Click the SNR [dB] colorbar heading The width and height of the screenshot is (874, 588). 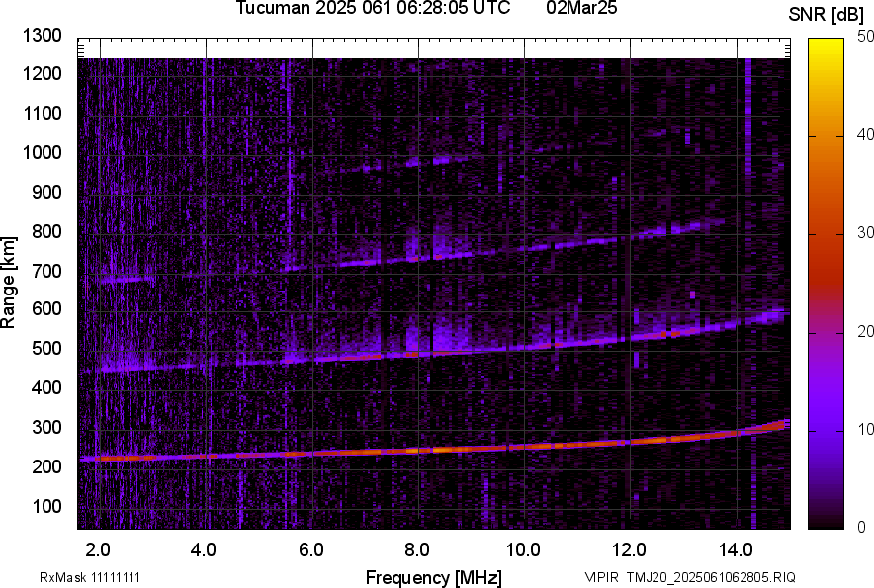click(828, 14)
